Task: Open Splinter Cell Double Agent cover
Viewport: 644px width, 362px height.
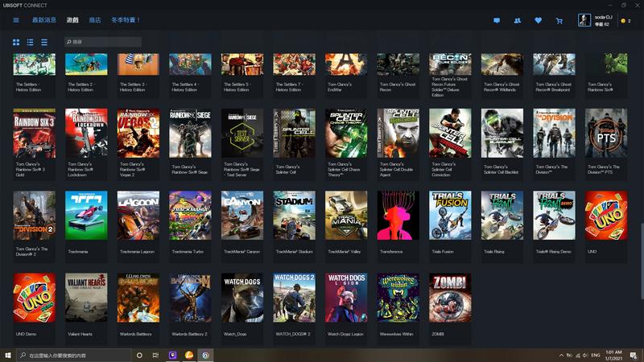Action: (398, 133)
